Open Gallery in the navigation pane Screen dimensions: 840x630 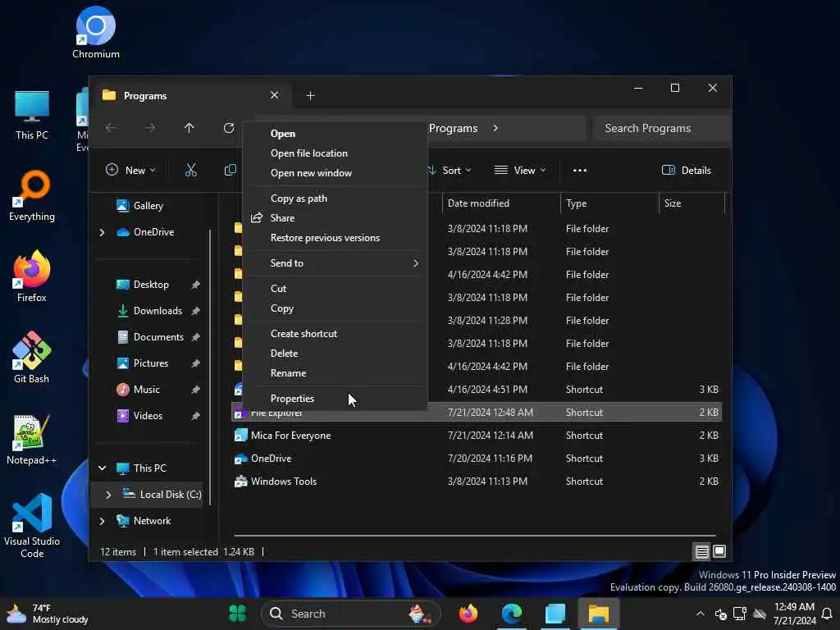pos(140,206)
